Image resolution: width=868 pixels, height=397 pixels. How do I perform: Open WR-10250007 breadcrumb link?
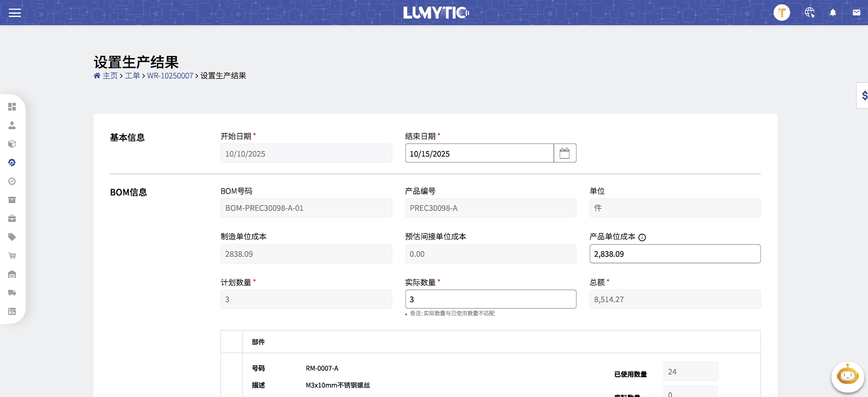tap(170, 76)
